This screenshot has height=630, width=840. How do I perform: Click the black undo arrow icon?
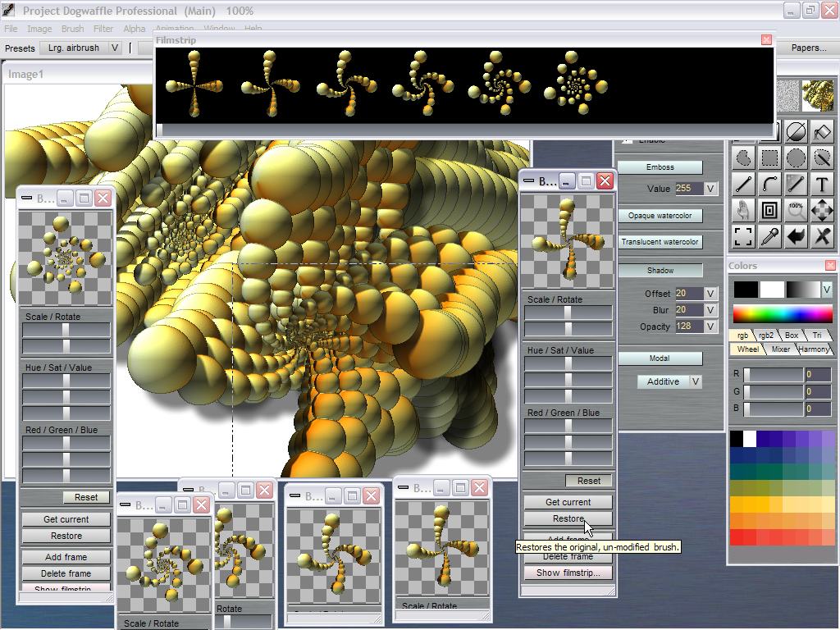[796, 236]
